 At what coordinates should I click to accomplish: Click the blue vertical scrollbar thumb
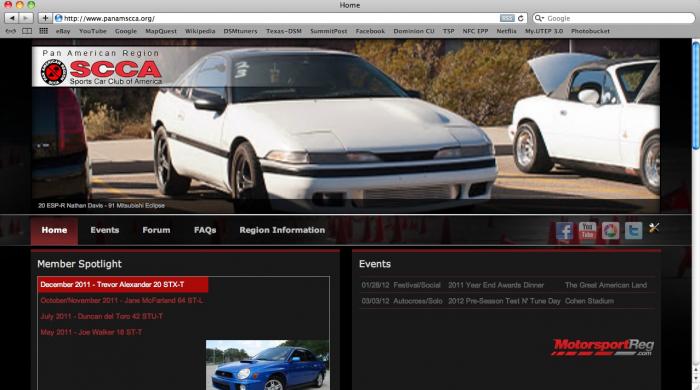pyautogui.click(x=696, y=96)
